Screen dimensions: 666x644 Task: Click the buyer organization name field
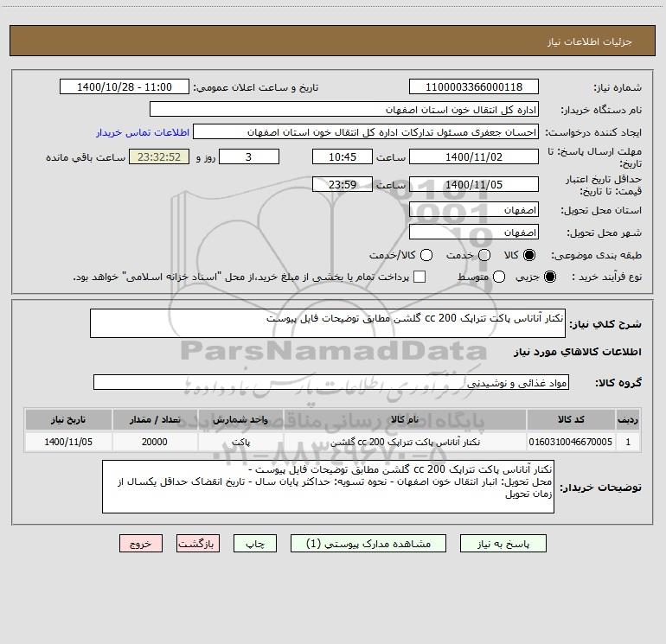pos(344,110)
